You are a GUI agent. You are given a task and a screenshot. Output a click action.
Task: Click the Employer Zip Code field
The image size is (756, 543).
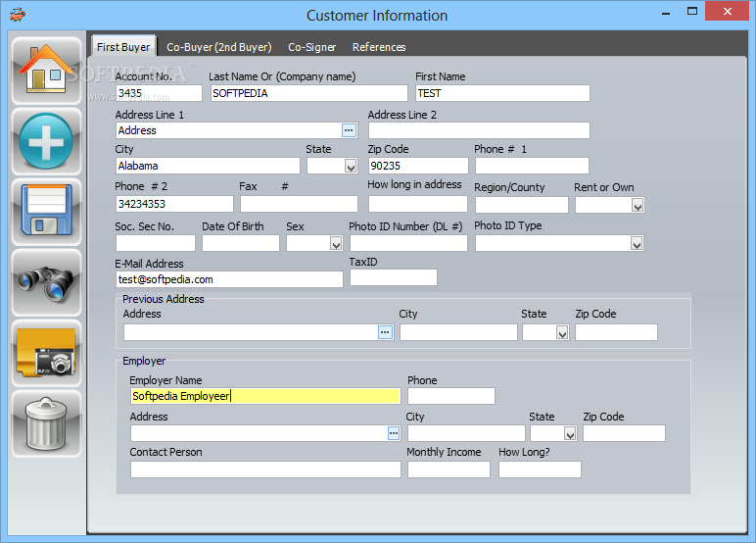(x=624, y=433)
